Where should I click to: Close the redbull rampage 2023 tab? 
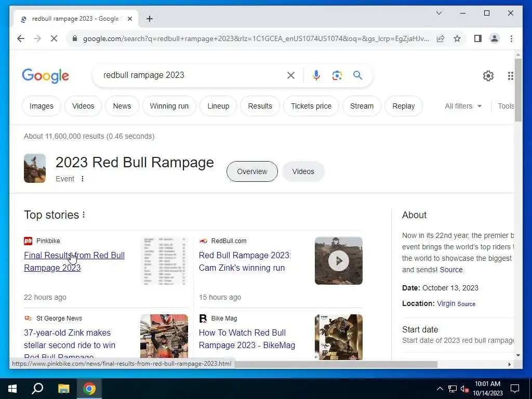tap(129, 19)
